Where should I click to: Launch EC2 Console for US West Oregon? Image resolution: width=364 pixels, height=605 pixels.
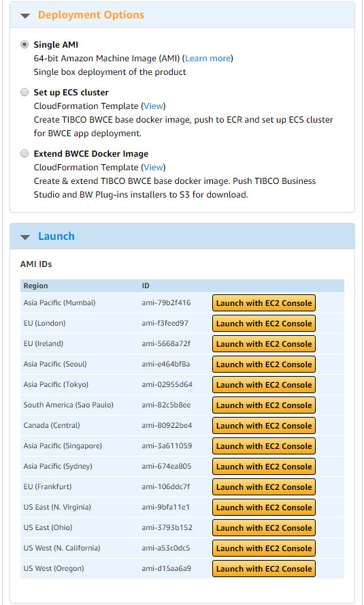264,569
